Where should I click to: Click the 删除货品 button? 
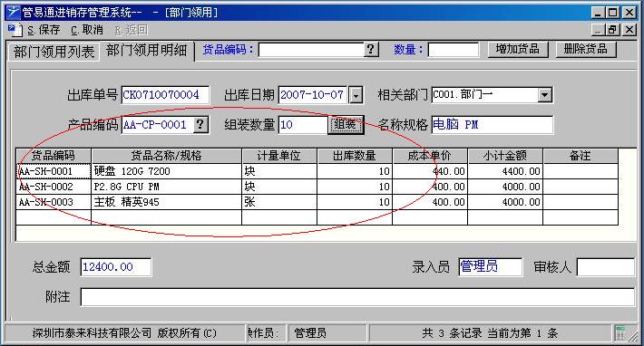click(586, 49)
